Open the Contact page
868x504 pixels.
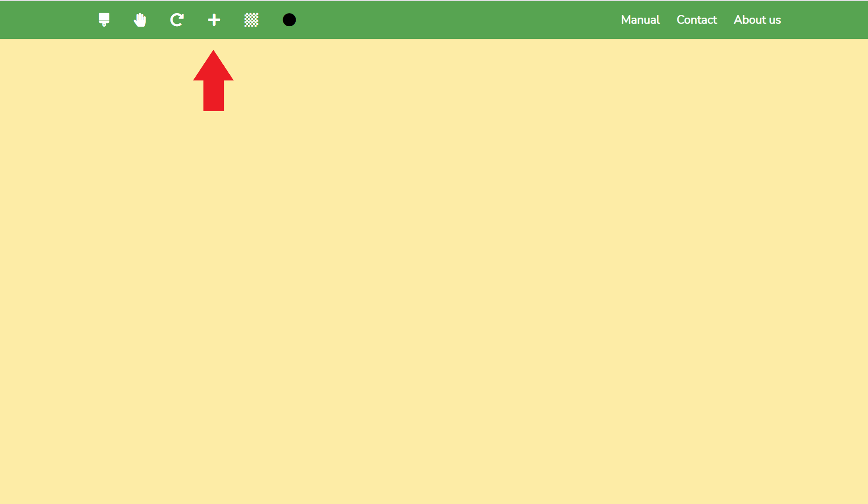coord(697,20)
